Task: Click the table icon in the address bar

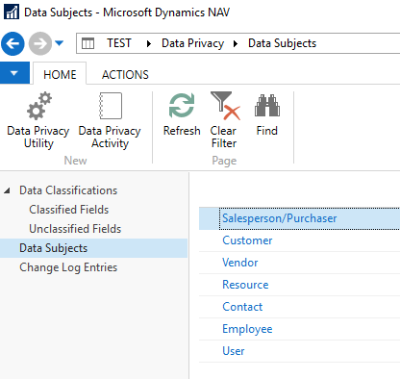Action: click(88, 43)
